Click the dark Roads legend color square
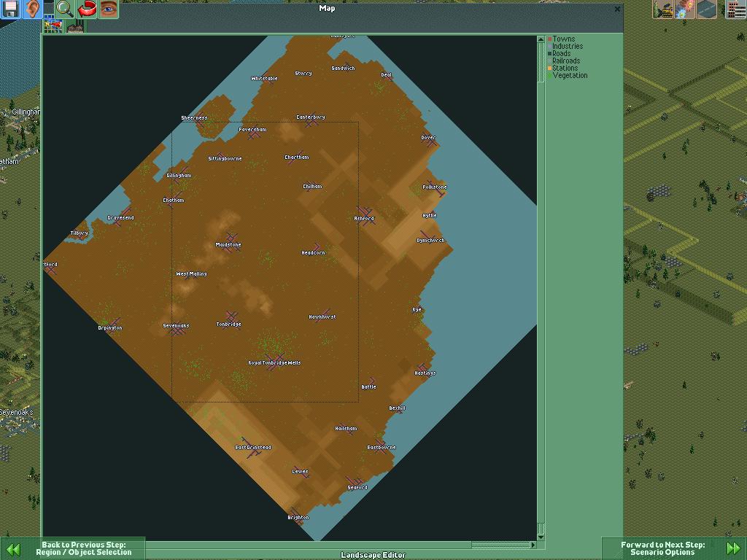Viewport: 747px width, 560px height. pyautogui.click(x=550, y=54)
